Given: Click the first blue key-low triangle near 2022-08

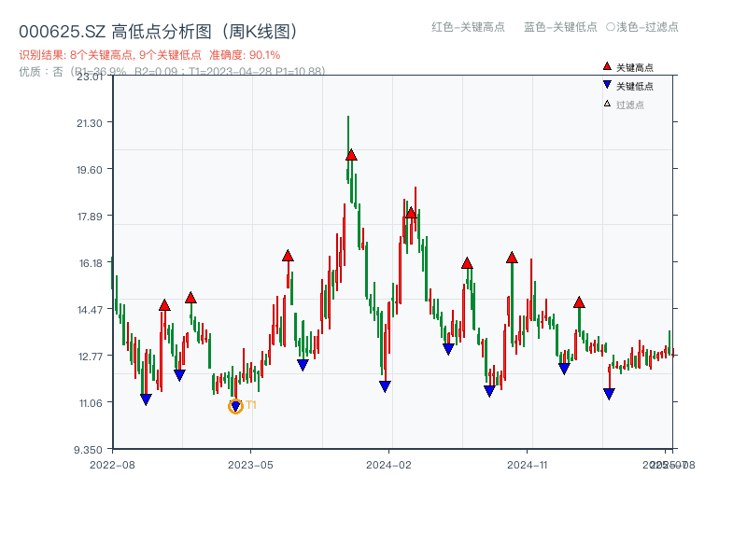Looking at the screenshot, I should [147, 399].
